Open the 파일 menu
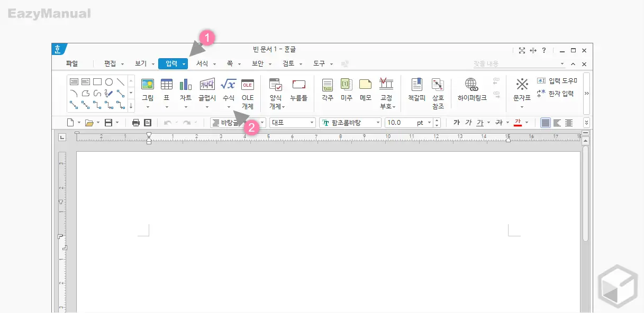The height and width of the screenshot is (313, 644). click(71, 63)
